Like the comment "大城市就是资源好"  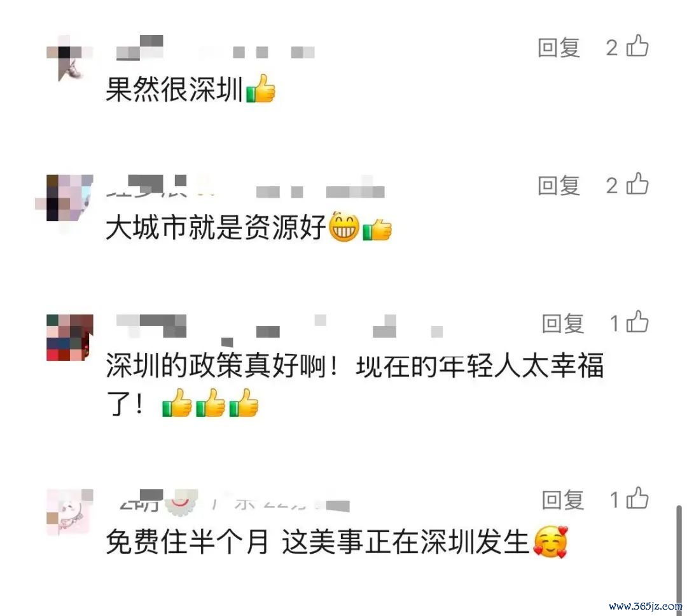click(637, 184)
